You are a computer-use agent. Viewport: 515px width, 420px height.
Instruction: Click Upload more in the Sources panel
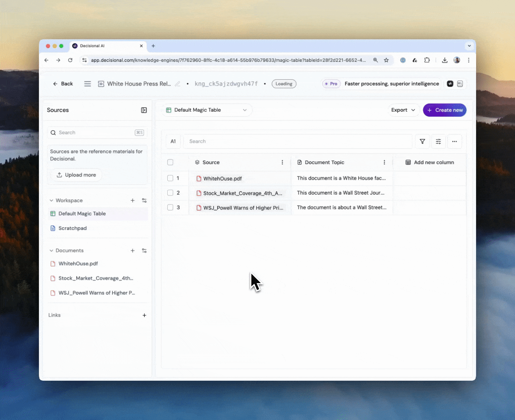click(x=76, y=175)
